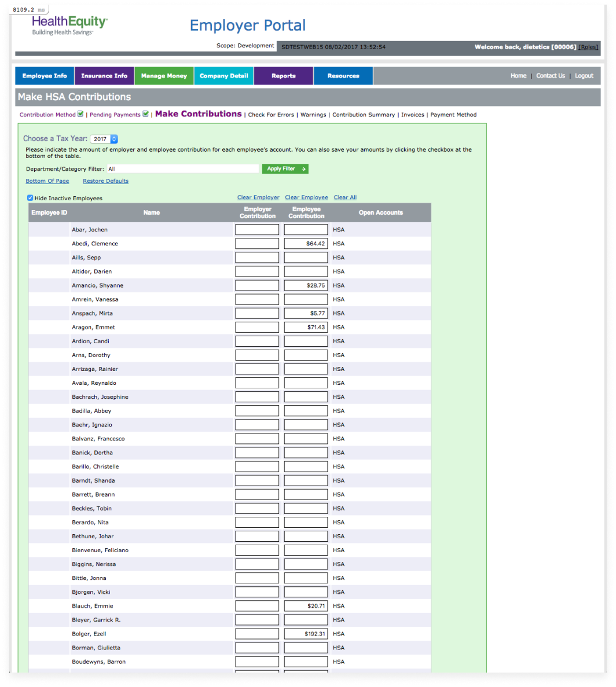Click employee contribution field for Berardo, Nita
Image resolution: width=616 pixels, height=687 pixels.
click(306, 522)
